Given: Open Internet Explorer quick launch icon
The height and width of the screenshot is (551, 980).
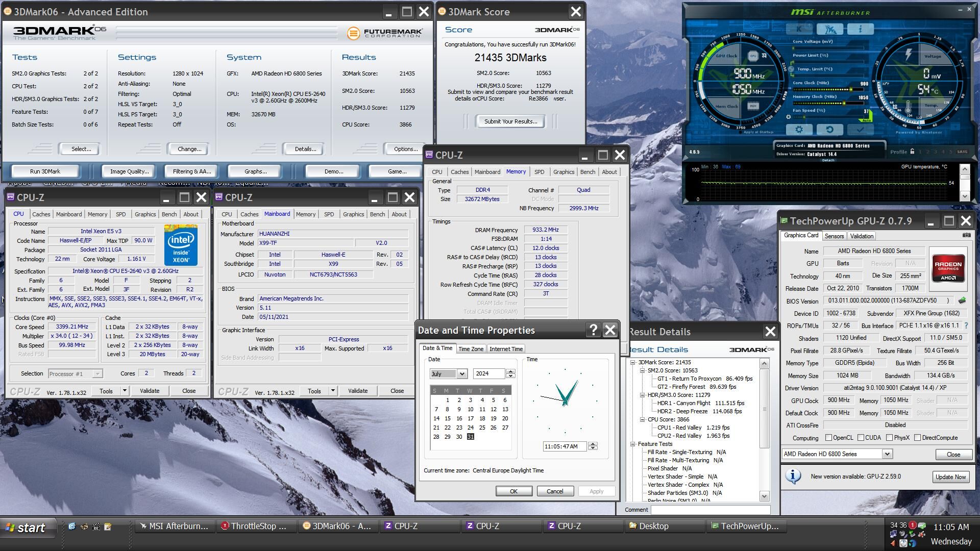Looking at the screenshot, I should coord(71,527).
